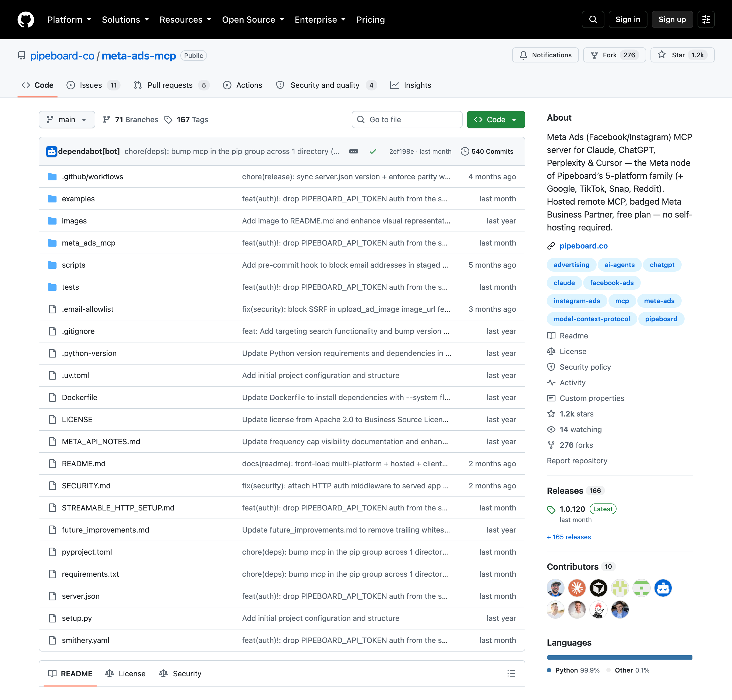Click Pricing in the header
732x700 pixels.
tap(371, 19)
